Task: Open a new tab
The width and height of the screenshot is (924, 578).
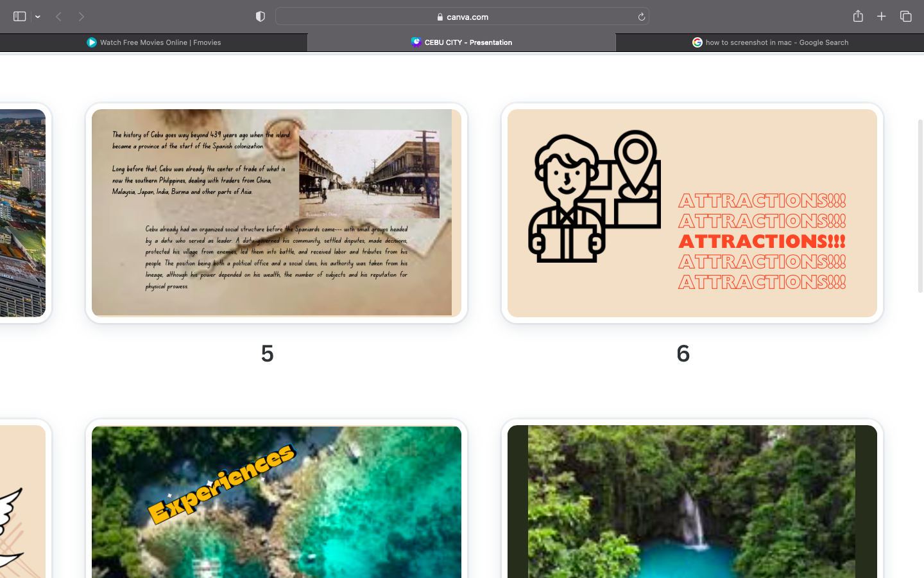Action: pos(882,17)
